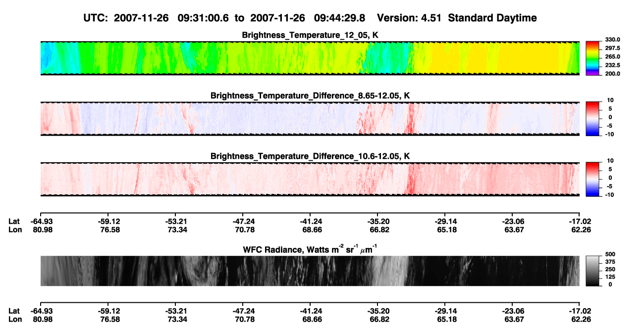The width and height of the screenshot is (644, 330).
Task: Click the 10.6-12.05 difference image strip
Action: click(310, 179)
